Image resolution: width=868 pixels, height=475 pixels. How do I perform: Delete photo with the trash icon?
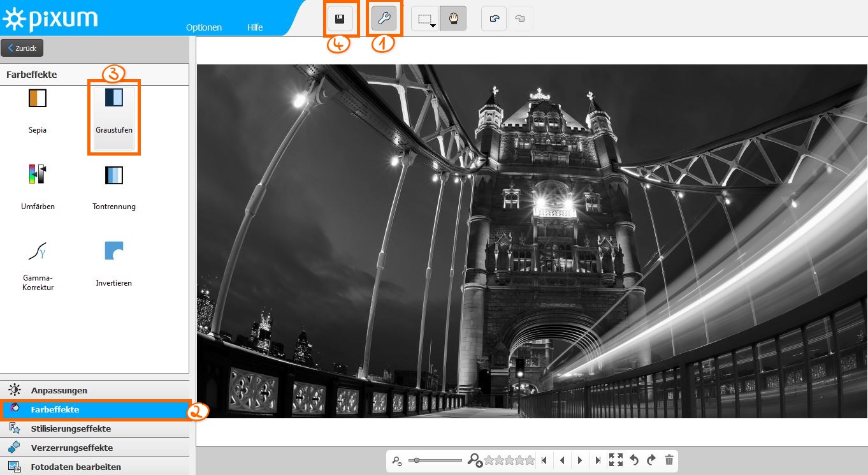coord(669,460)
